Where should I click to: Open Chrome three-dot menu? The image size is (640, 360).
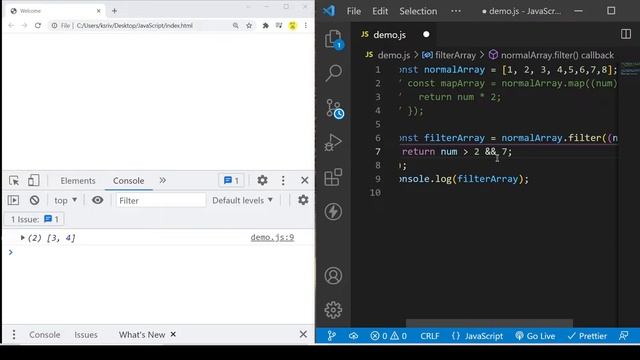point(306,25)
